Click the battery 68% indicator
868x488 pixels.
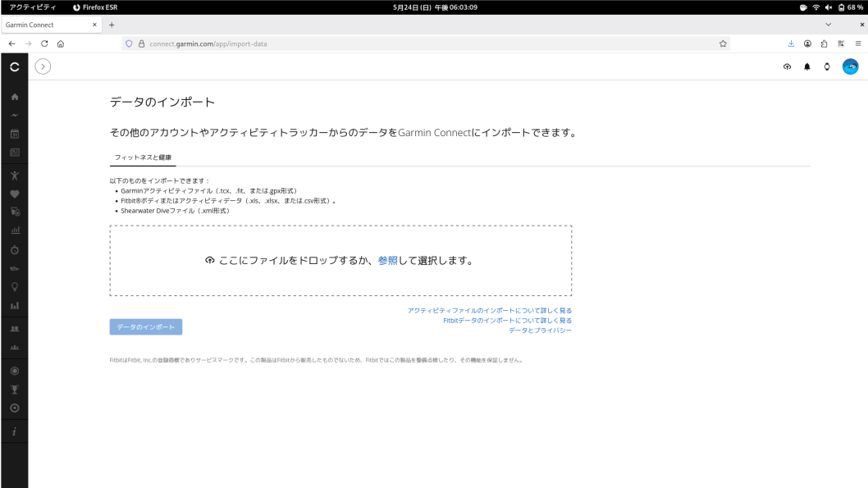[851, 7]
